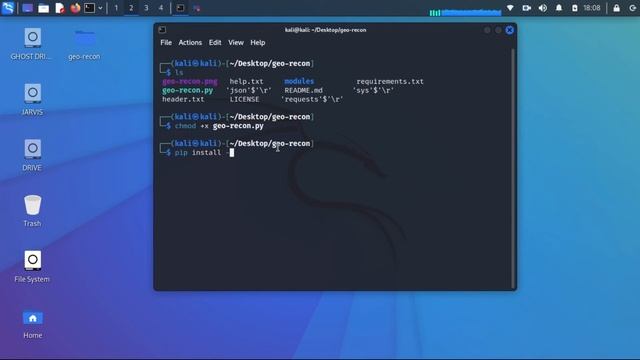This screenshot has width=640, height=360.
Task: Open the terminal File menu
Action: point(166,42)
